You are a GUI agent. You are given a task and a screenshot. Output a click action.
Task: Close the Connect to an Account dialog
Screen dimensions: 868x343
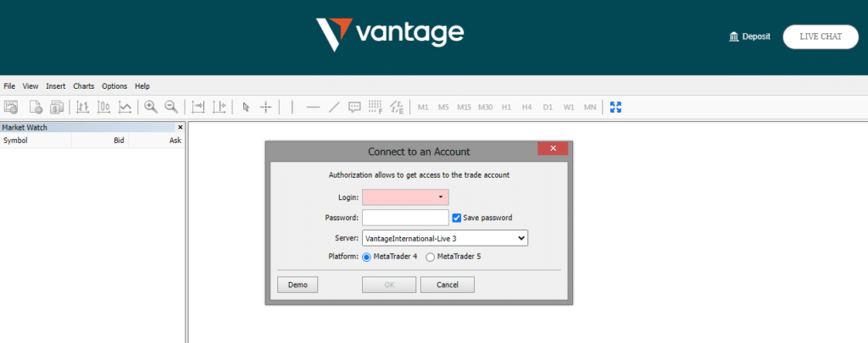(553, 148)
